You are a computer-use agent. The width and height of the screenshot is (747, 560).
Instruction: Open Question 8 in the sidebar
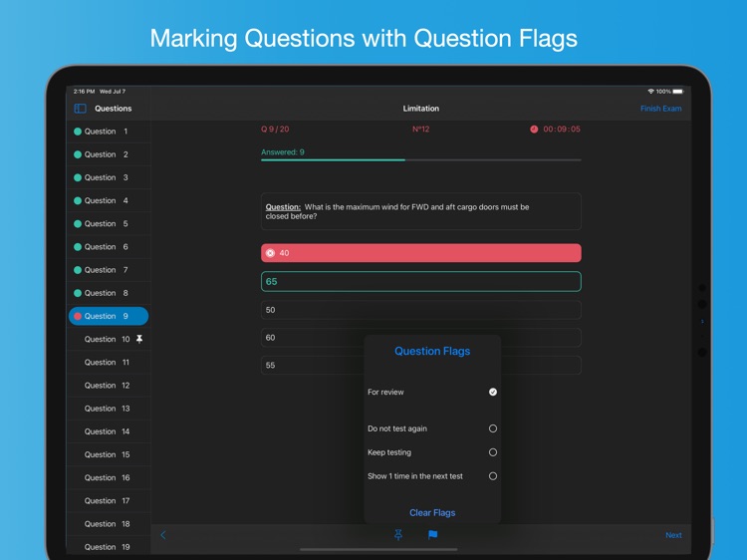(109, 293)
